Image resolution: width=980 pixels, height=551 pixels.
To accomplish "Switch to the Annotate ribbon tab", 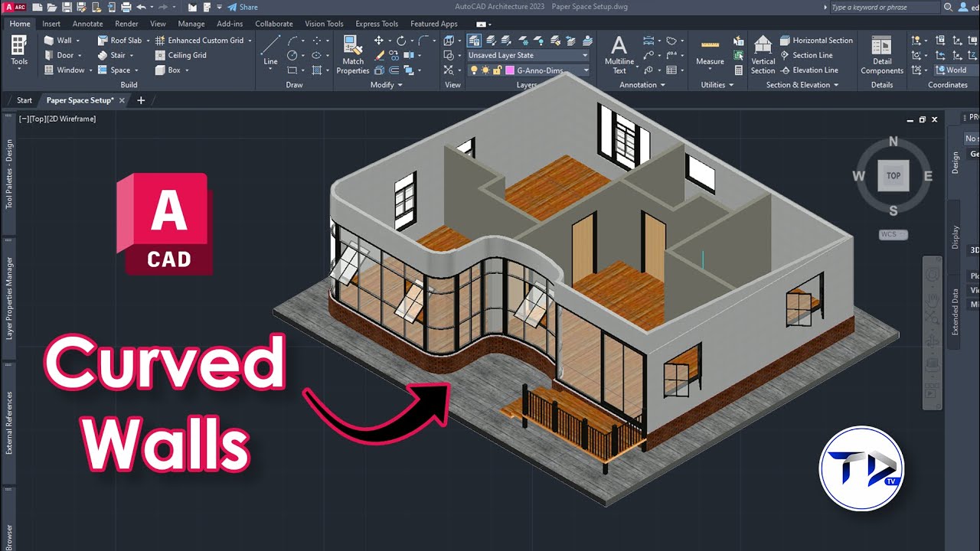I will 87,24.
